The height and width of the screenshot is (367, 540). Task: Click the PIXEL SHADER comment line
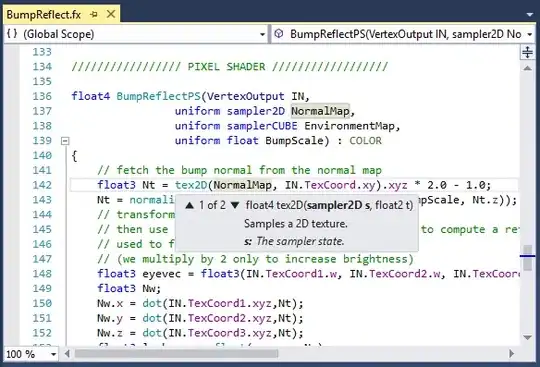pos(230,66)
